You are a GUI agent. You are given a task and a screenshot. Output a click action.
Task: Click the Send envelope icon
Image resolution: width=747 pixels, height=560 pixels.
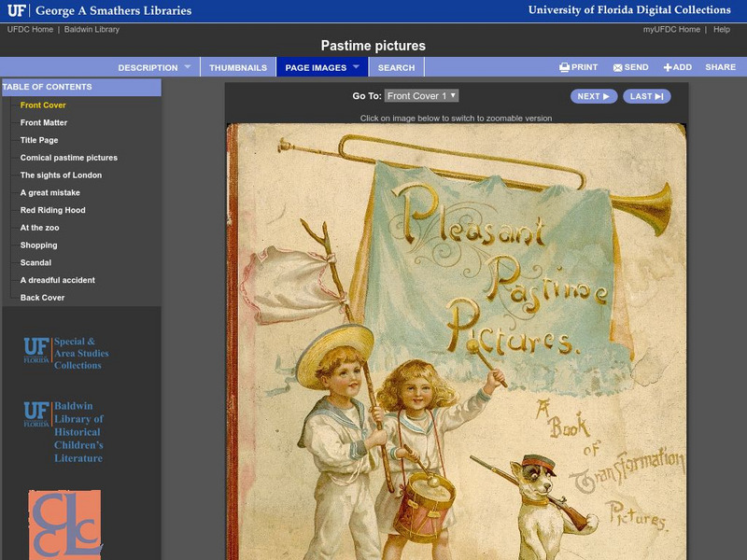[617, 67]
